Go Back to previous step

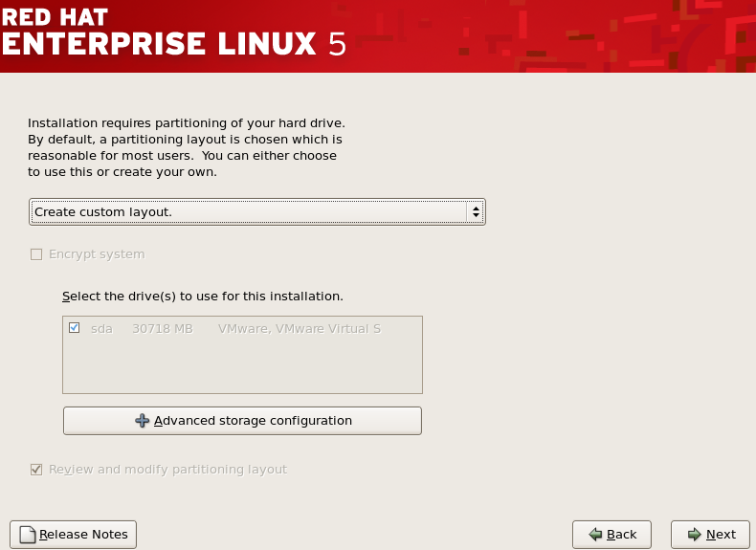click(x=611, y=535)
